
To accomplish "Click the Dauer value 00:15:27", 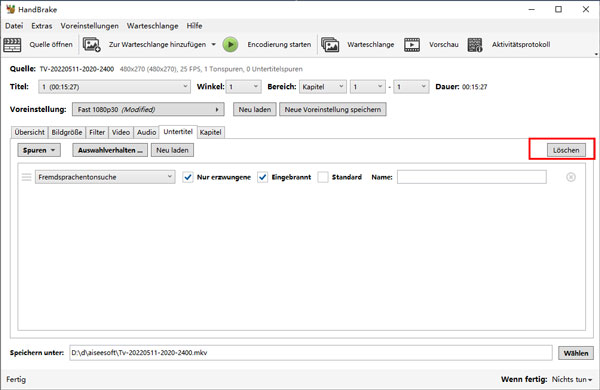I will [474, 87].
